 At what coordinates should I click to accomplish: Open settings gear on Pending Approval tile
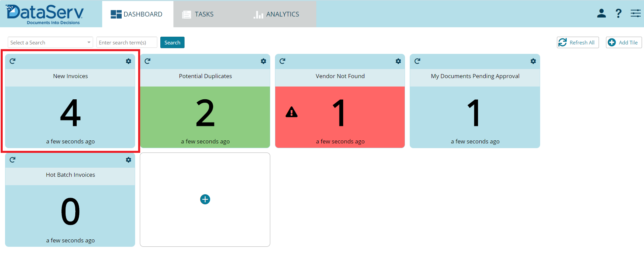[533, 61]
